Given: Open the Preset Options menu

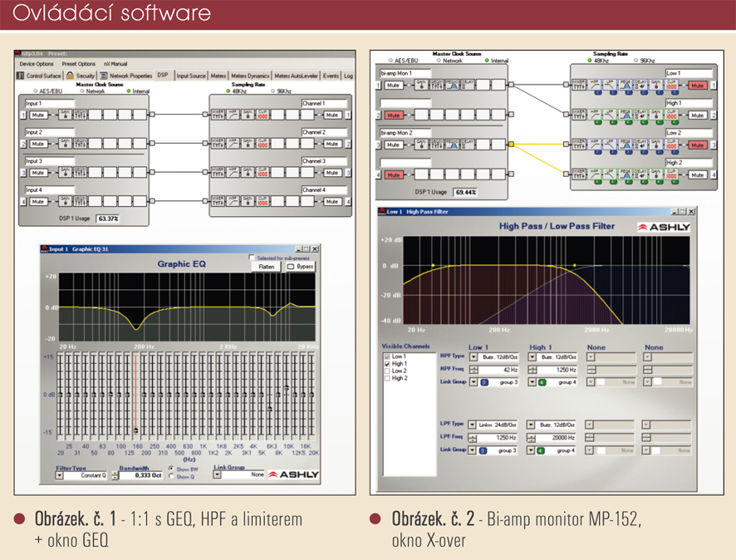Looking at the screenshot, I should pos(78,64).
